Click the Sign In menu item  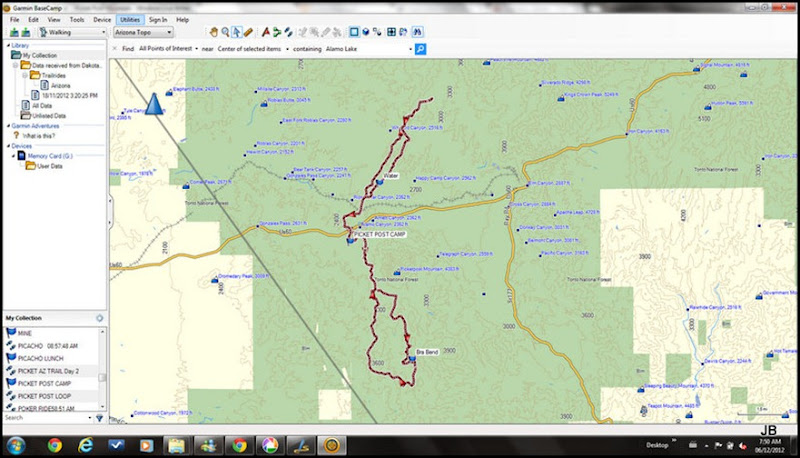(x=158, y=19)
